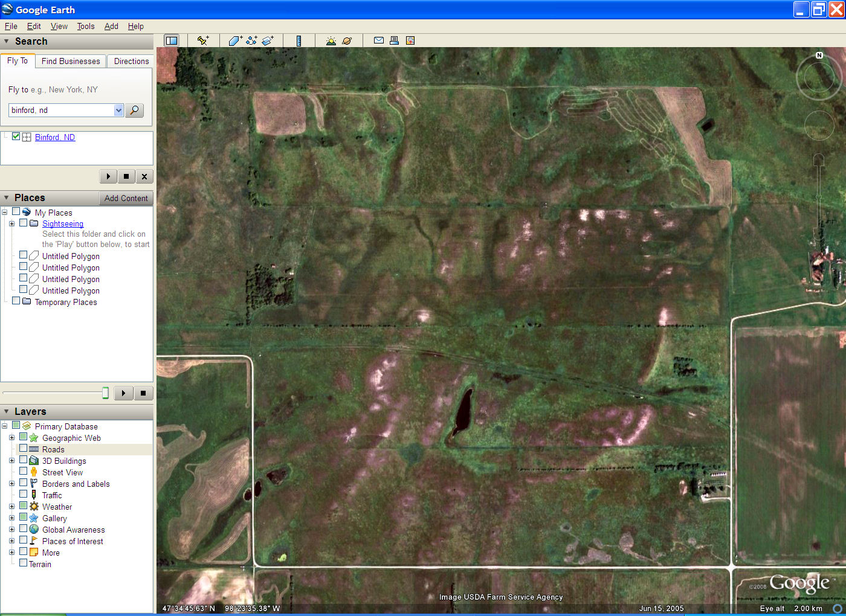Toggle the Street View layer checkbox

[23, 471]
